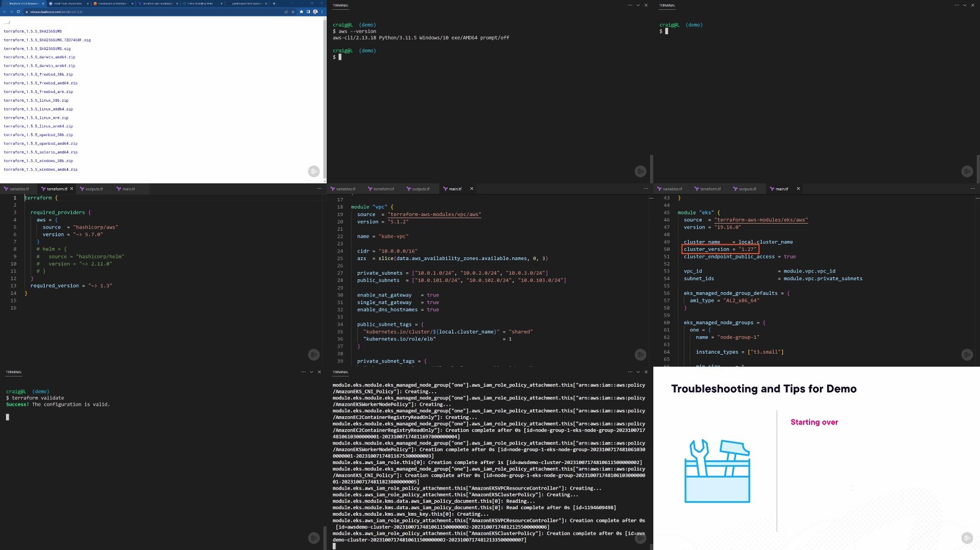Open more actions in required_providers editor

click(319, 189)
